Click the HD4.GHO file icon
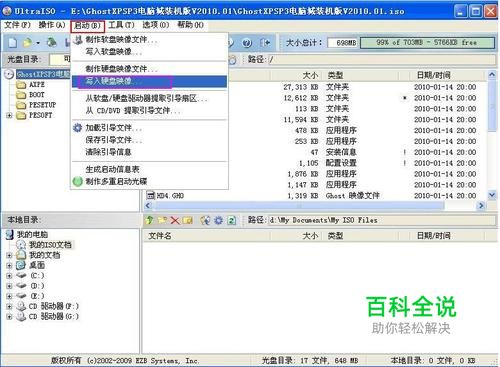The height and width of the screenshot is (367, 500). [x=151, y=196]
